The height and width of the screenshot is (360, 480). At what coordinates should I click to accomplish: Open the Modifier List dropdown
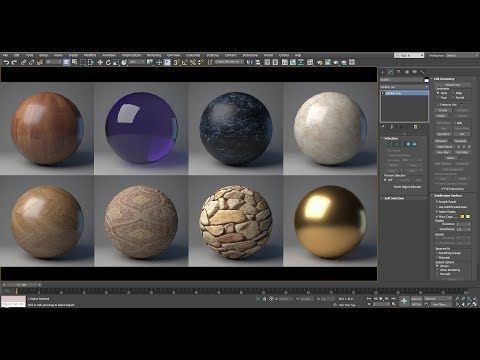coord(404,87)
